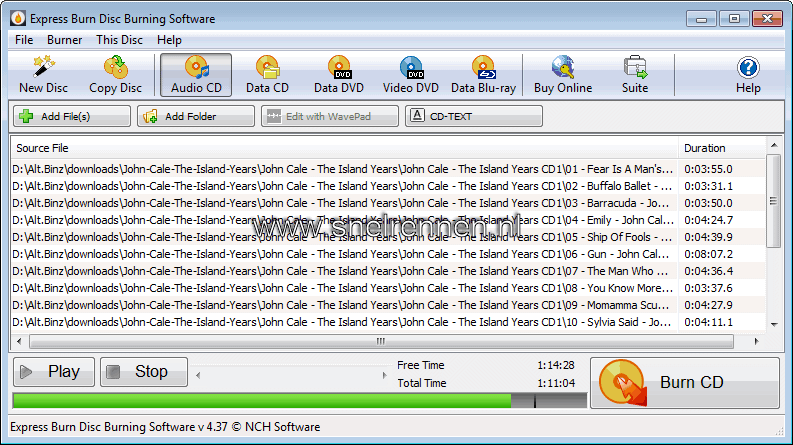
Task: Switch to Data Blu-ray mode
Action: (483, 75)
